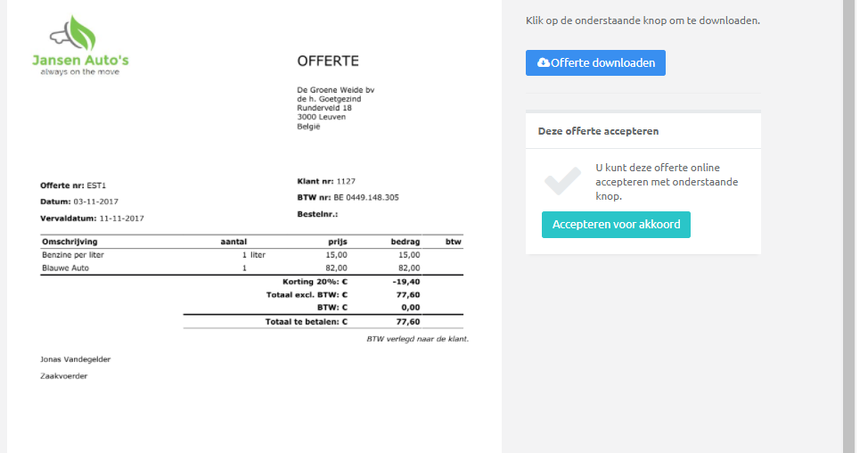The height and width of the screenshot is (453, 868).
Task: Click the prijs column header
Action: click(x=337, y=242)
